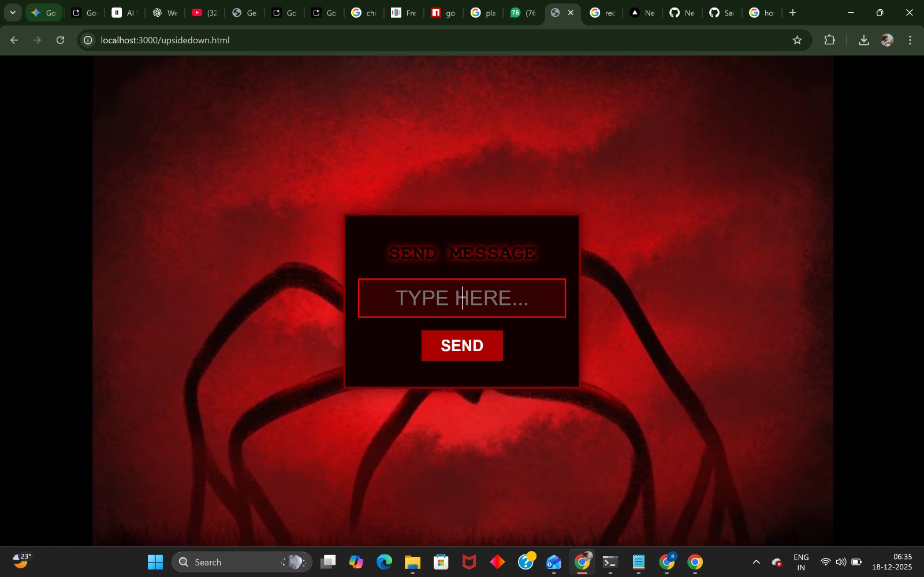Switch to the Google 'rec' tab
The height and width of the screenshot is (577, 924).
(x=603, y=13)
